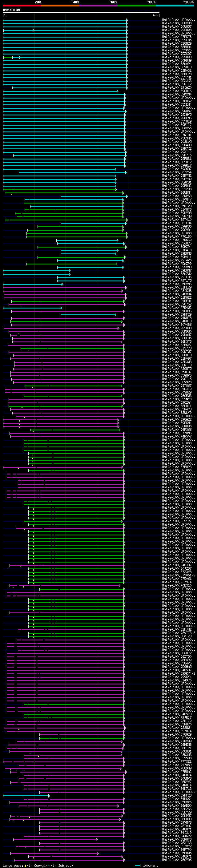This screenshot has height=868, width=197.
Task: Click hit label UniRef100_B6UBN4
Action: click(x=177, y=192)
